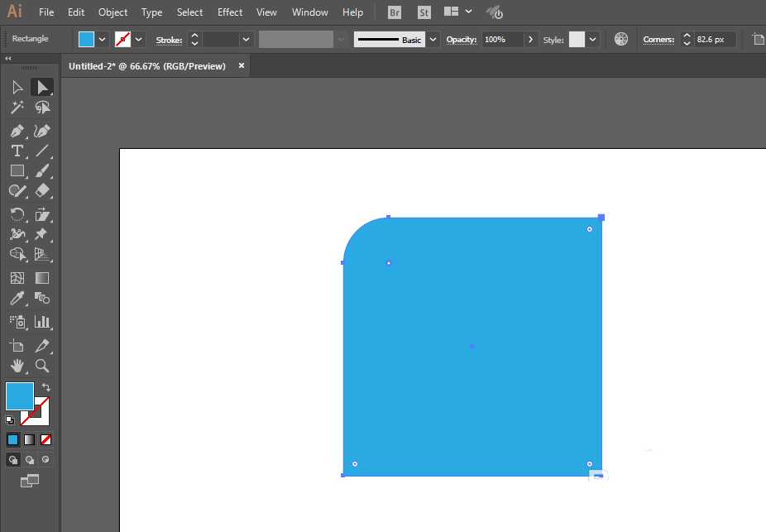Screen dimensions: 766x532
Task: Set paint mode to None
Action: 46,439
